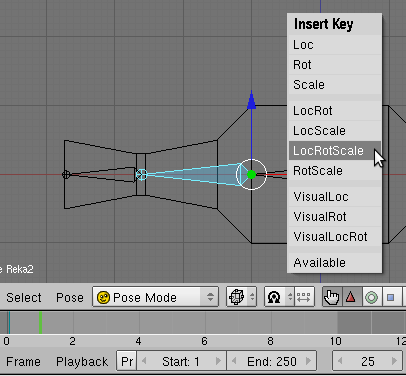Click the Start: 1 frame field
Image resolution: width=406 pixels, height=376 pixels.
(181, 361)
